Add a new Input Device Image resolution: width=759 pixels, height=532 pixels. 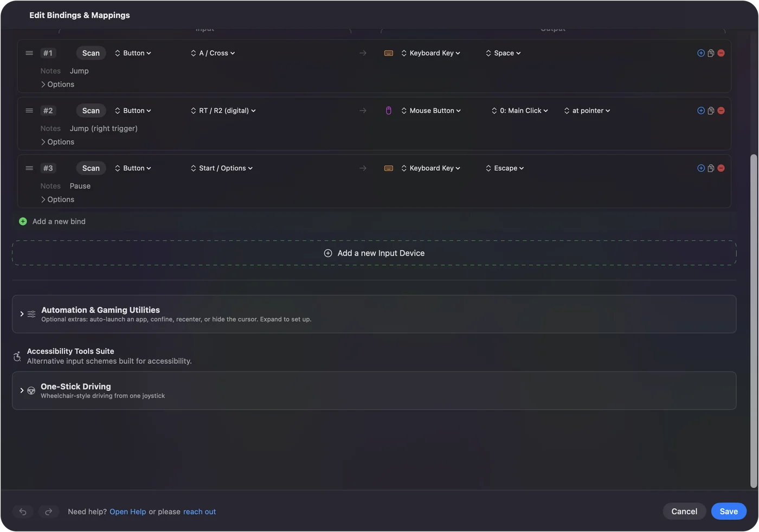pyautogui.click(x=374, y=253)
